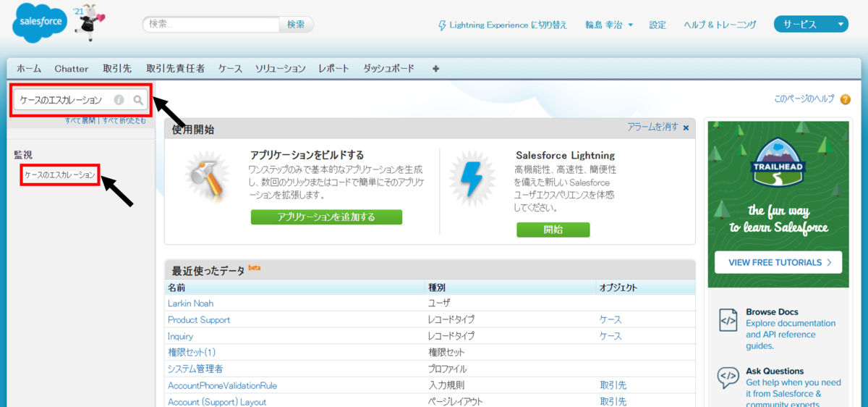Click the Browse Docs heading
This screenshot has height=407, width=868.
click(x=772, y=312)
